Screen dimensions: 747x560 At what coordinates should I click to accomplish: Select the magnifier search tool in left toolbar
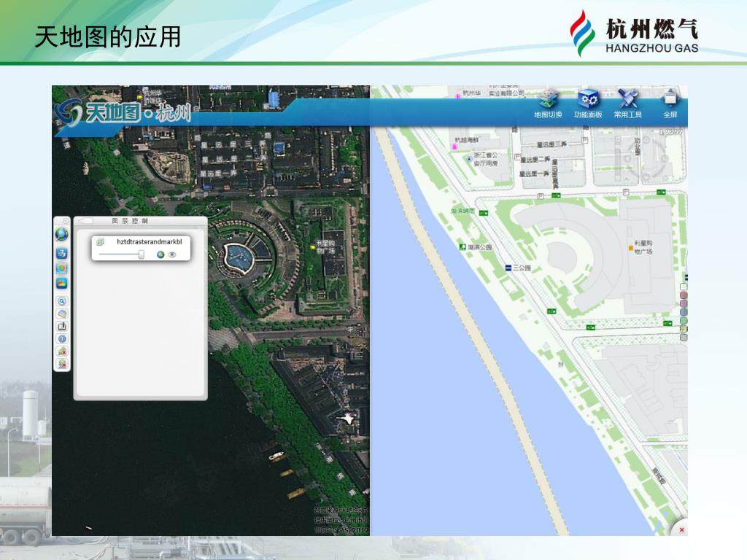pos(62,301)
